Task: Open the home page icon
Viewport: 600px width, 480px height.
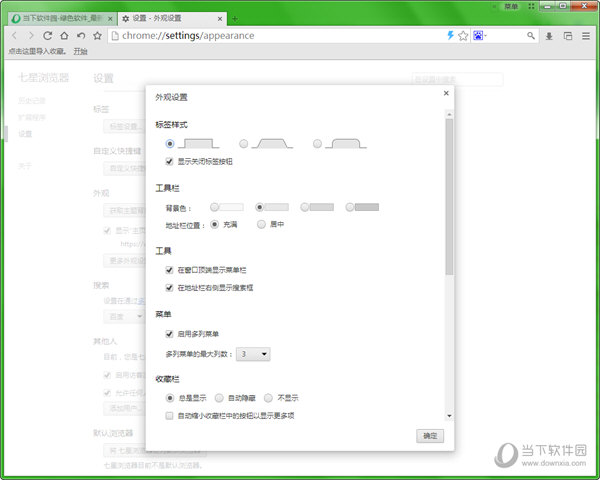Action: 64,36
